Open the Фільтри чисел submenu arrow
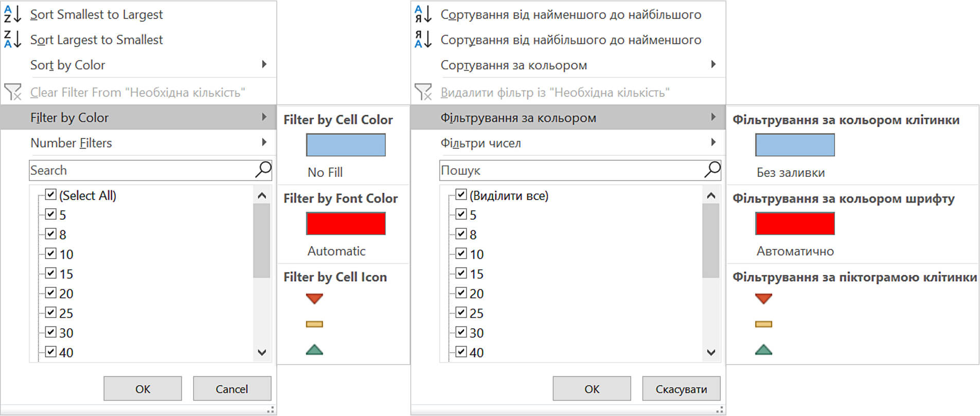 (713, 142)
